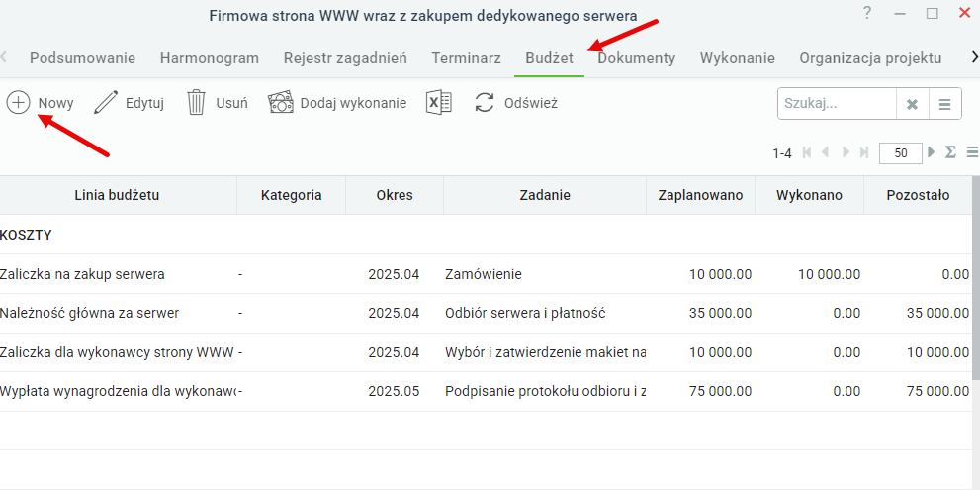The image size is (980, 490).
Task: Clear the search field with the X
Action: click(x=913, y=104)
